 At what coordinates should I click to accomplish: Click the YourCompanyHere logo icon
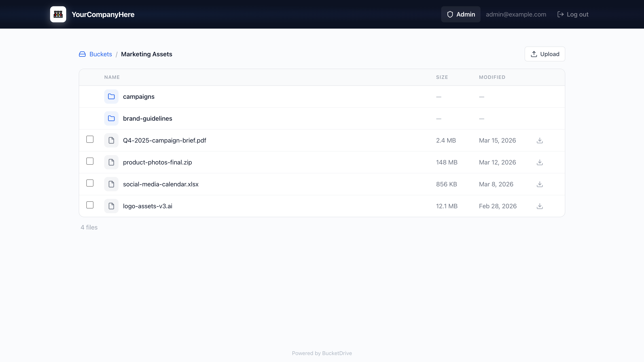pos(58,14)
